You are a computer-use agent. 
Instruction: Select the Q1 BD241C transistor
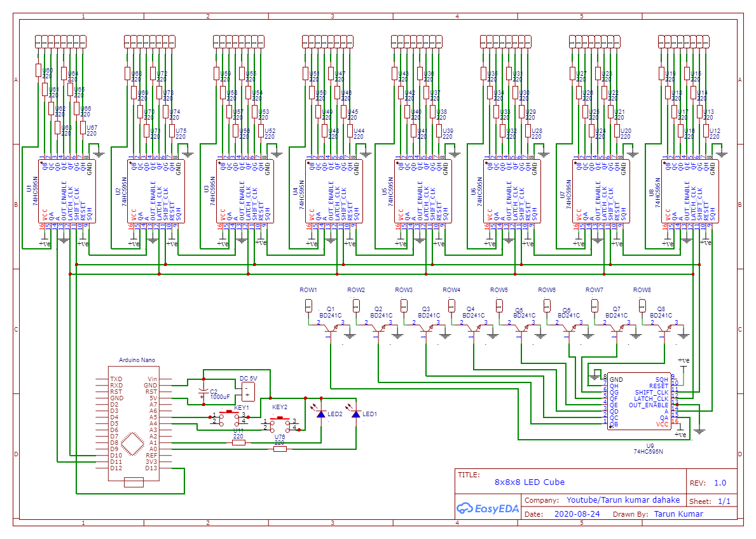pos(330,327)
